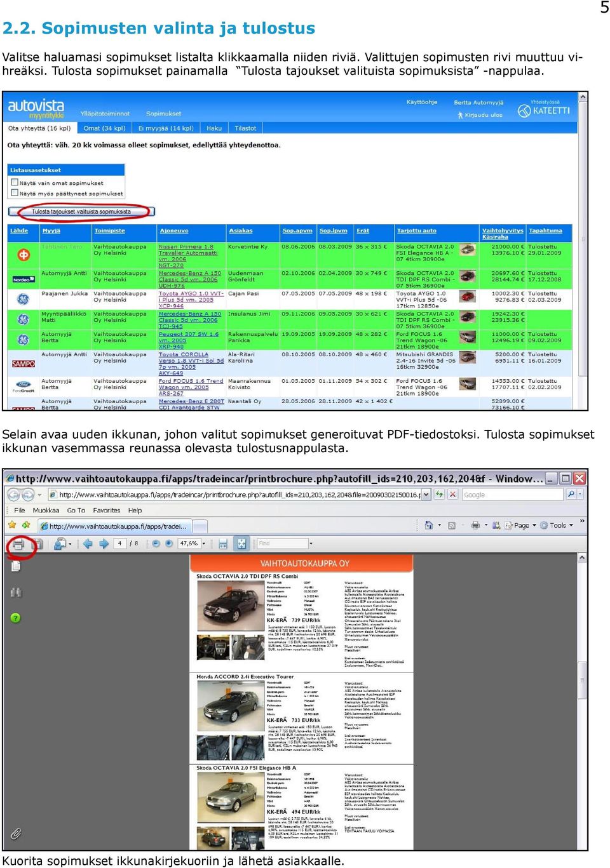Go to previous PDF page with the arrow
610x868 pixels.
pyautogui.click(x=88, y=544)
